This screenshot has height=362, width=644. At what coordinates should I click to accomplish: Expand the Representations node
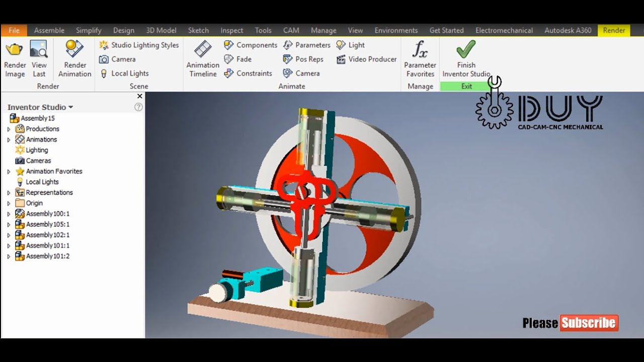point(9,193)
